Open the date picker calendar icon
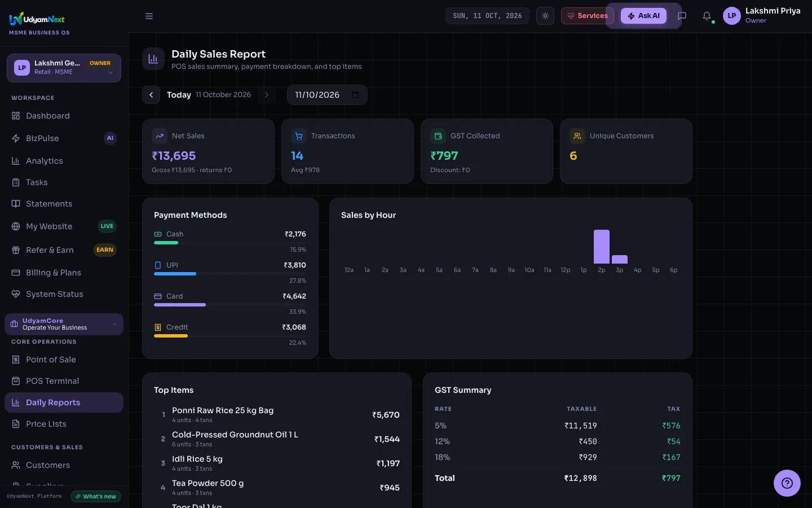This screenshot has height=508, width=812. click(x=355, y=95)
